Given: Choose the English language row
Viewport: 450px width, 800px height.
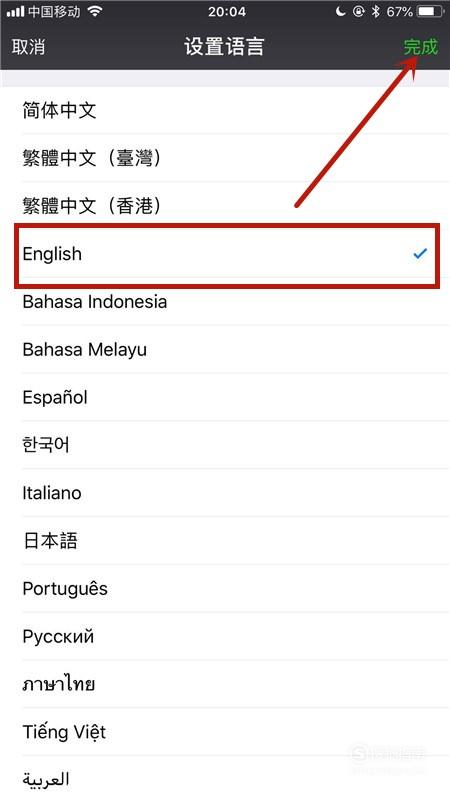Looking at the screenshot, I should click(x=225, y=254).
